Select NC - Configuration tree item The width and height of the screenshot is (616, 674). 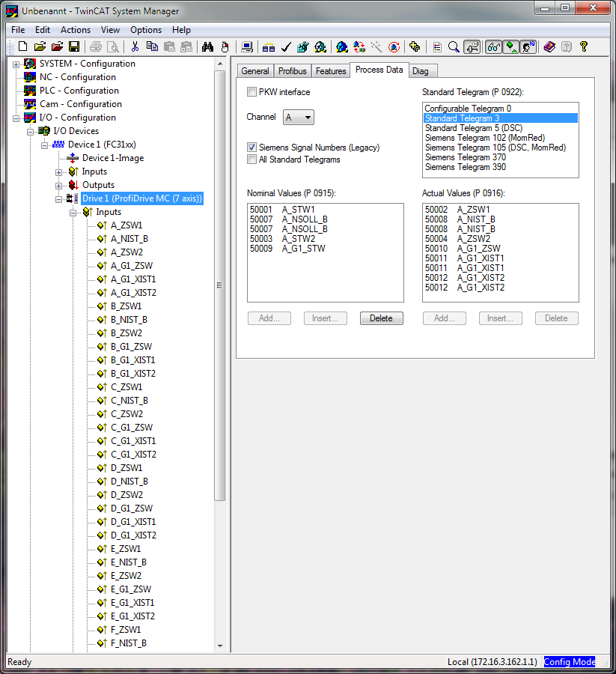78,77
